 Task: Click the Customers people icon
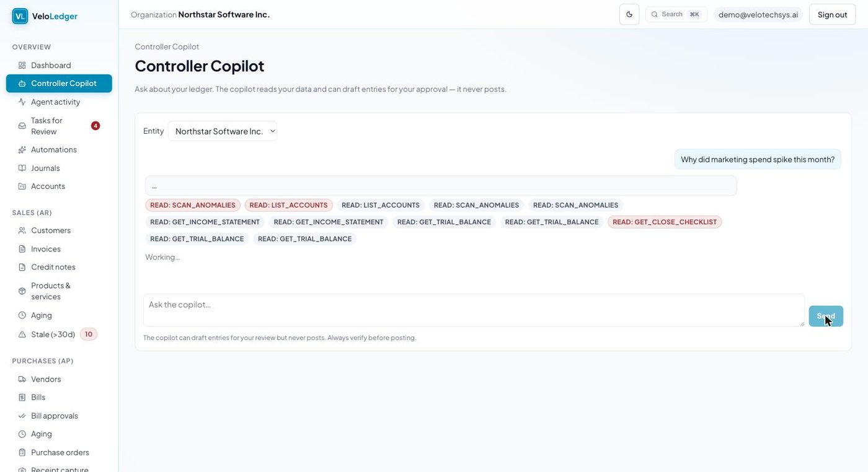[x=22, y=230]
